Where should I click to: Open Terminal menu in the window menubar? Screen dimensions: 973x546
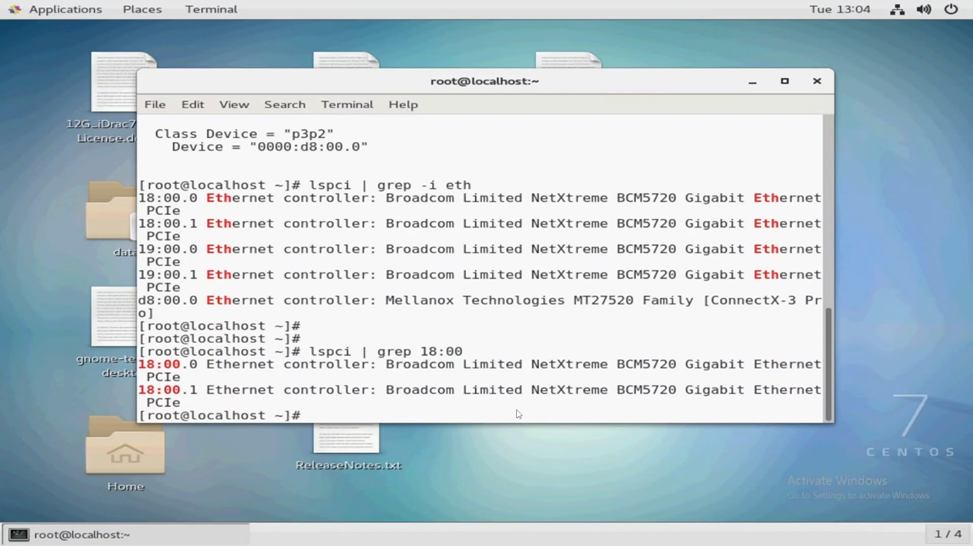click(347, 104)
